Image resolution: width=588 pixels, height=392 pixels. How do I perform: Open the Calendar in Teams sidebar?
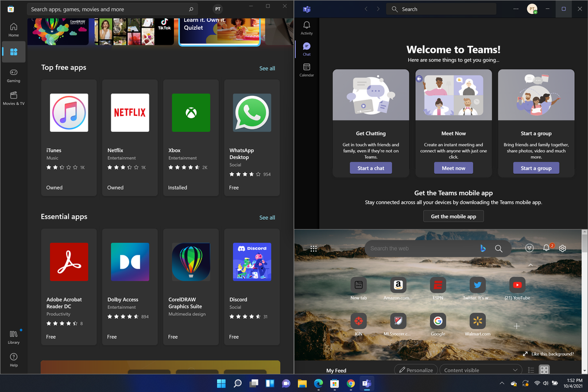307,68
